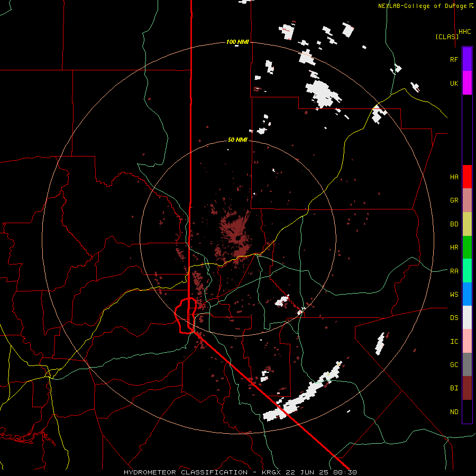476x476 pixels.
Task: Click the 100 NMI range ring label
Action: (x=237, y=42)
